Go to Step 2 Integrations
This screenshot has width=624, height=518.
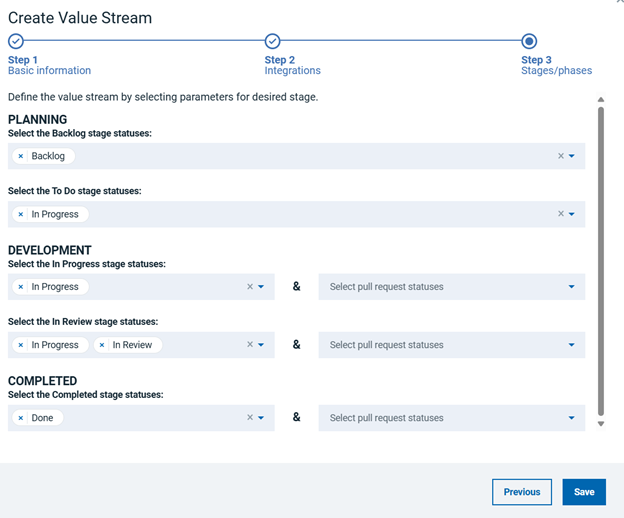click(272, 41)
